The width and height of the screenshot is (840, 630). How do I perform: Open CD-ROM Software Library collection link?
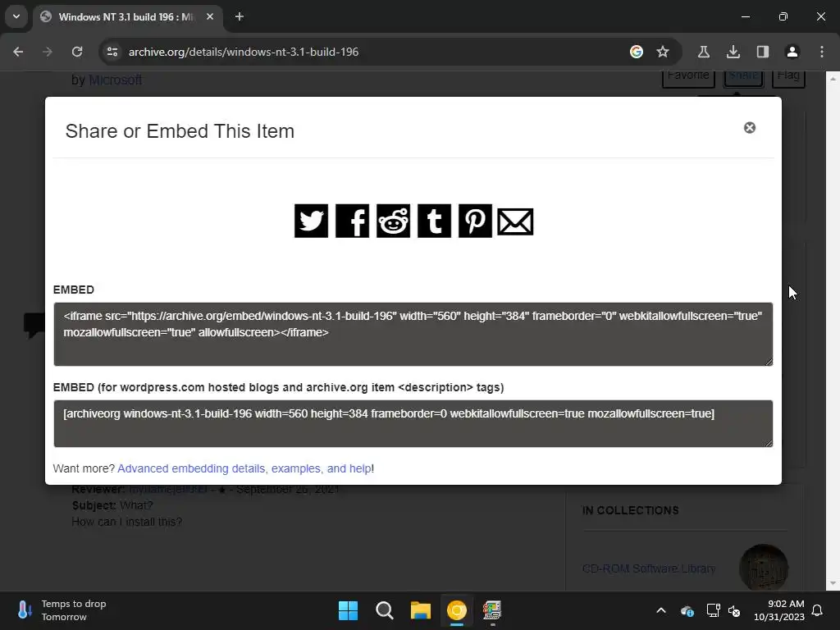649,568
